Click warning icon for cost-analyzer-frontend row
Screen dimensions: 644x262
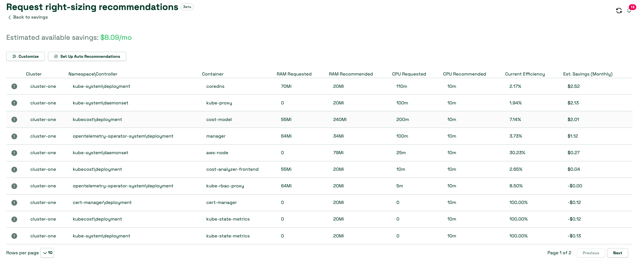pyautogui.click(x=14, y=170)
